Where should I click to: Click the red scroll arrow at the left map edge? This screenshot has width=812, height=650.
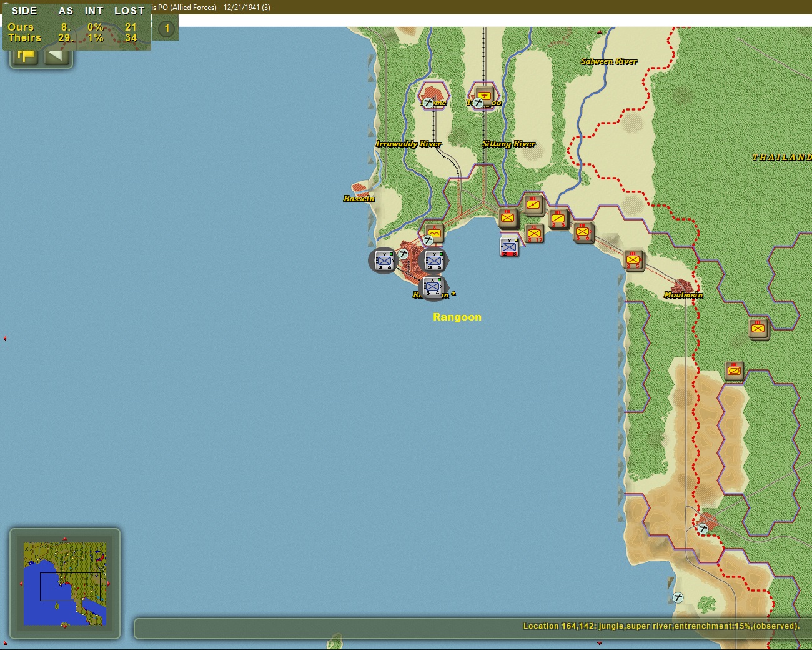click(x=5, y=338)
